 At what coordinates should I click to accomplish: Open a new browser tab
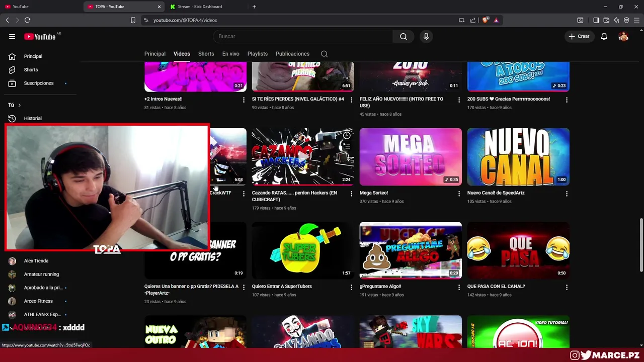click(254, 7)
